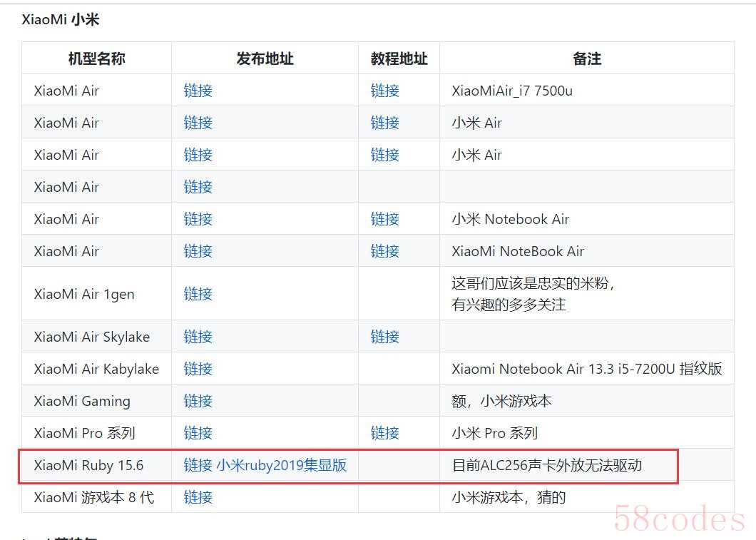The height and width of the screenshot is (540, 756).
Task: Click the 发布地址 column header
Action: 265,58
